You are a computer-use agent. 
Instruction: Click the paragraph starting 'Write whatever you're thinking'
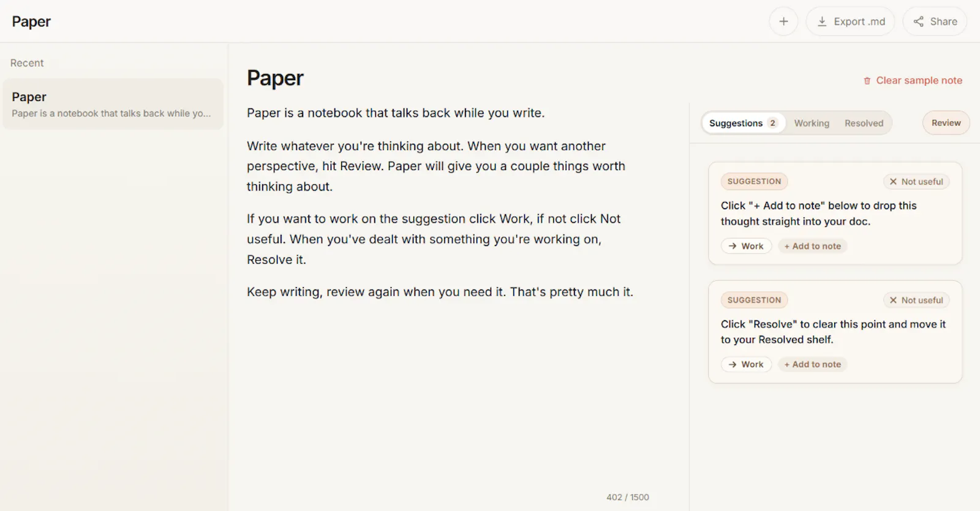(x=436, y=166)
